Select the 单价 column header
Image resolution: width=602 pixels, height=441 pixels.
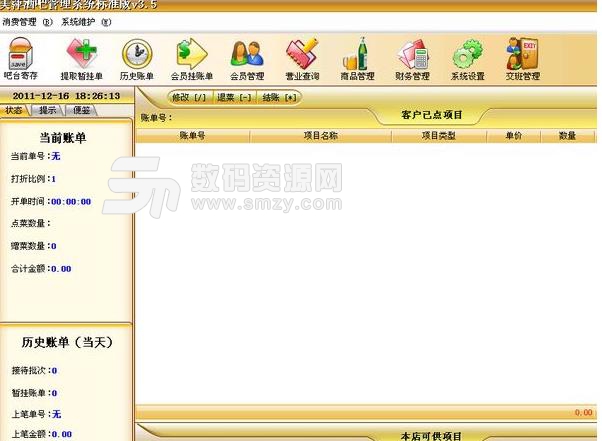513,136
